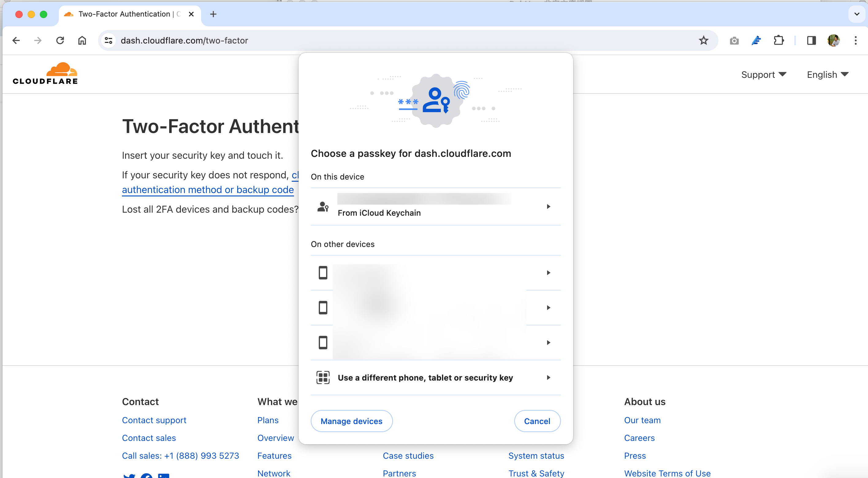Click the browser home icon

coord(82,40)
